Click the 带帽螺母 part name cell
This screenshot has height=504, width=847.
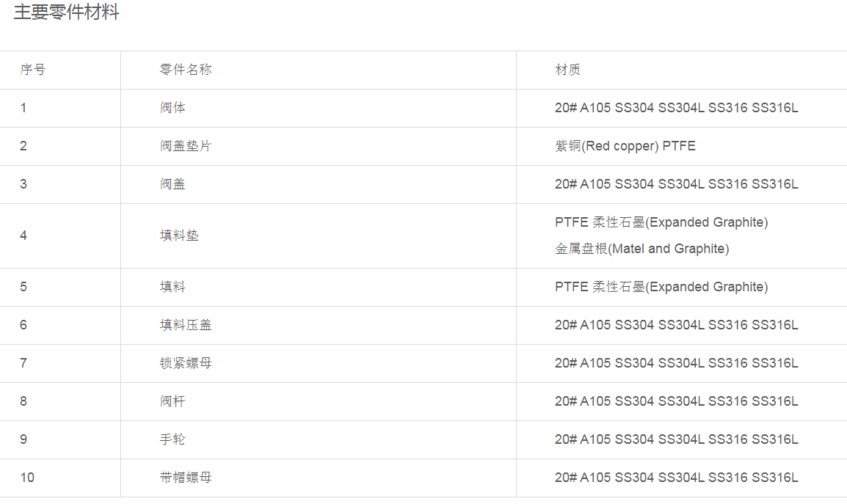click(186, 478)
